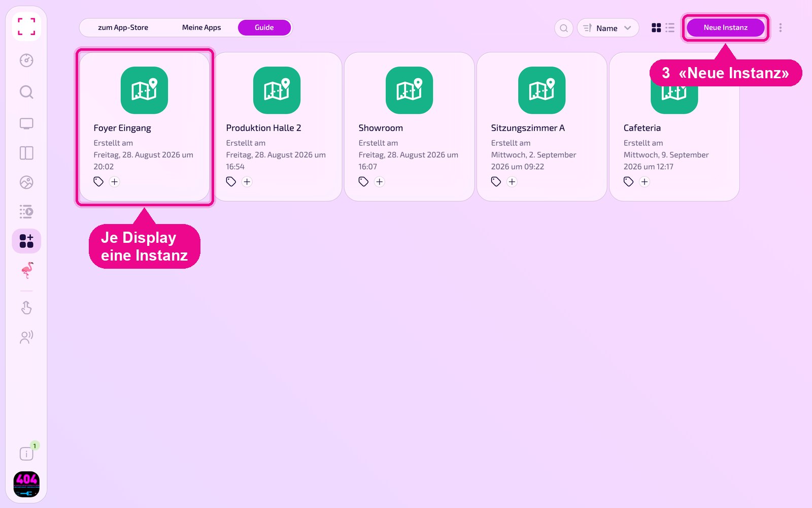Screen dimensions: 812x508
Task: Go to the monitor displays icon in sidebar
Action: [26, 123]
